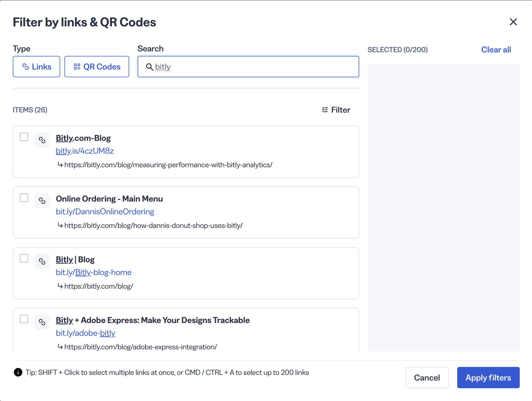This screenshot has width=532, height=401.
Task: Click link icon beside Online Ordering - Main Menu
Action: (42, 201)
